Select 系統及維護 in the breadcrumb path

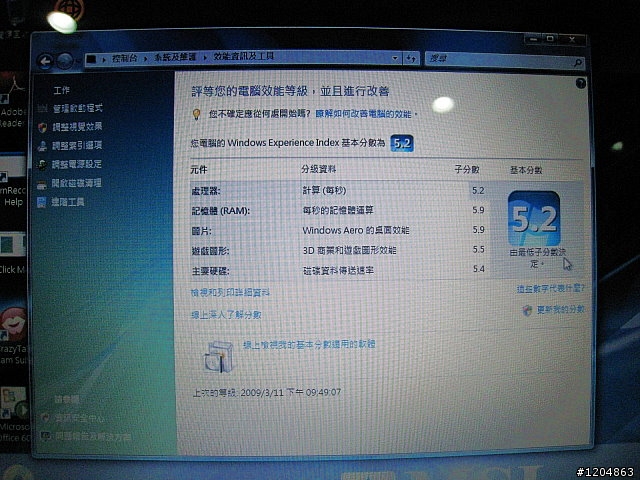[x=175, y=58]
